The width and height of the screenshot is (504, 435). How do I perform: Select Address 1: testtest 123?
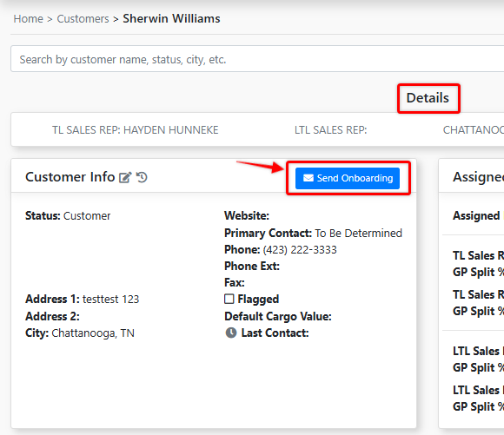(83, 299)
